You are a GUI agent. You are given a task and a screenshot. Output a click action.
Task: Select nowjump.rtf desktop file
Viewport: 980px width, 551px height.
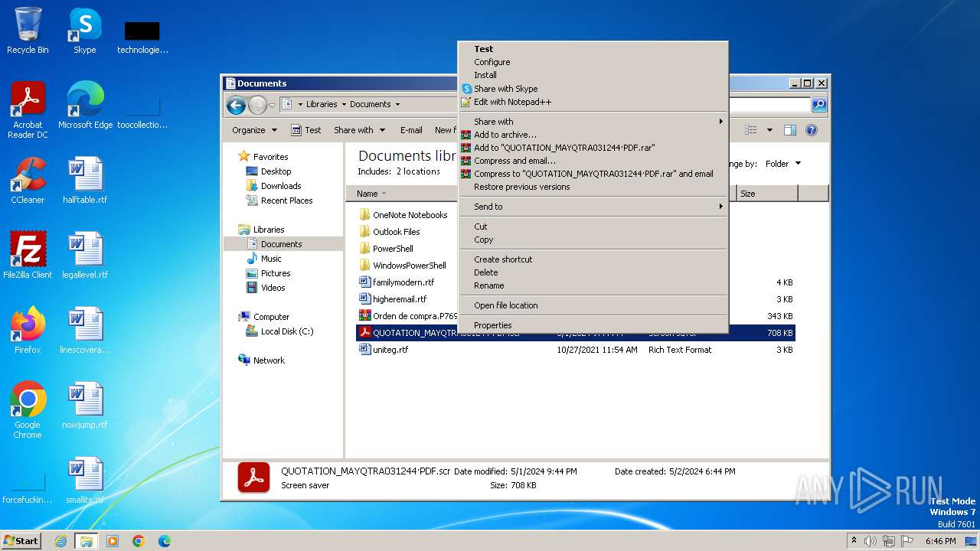tap(85, 405)
